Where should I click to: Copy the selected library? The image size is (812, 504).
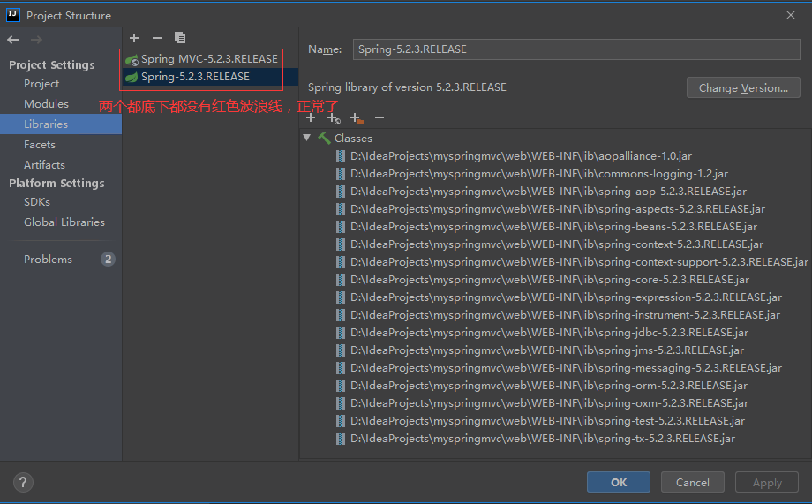click(180, 38)
